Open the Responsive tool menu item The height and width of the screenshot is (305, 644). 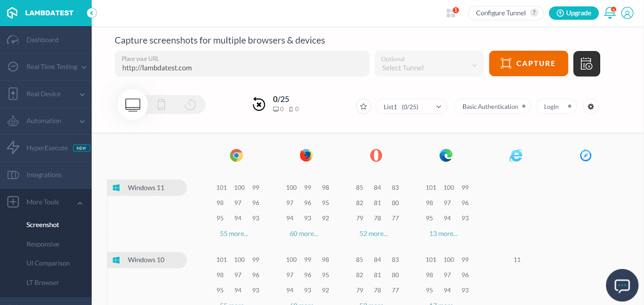[43, 244]
